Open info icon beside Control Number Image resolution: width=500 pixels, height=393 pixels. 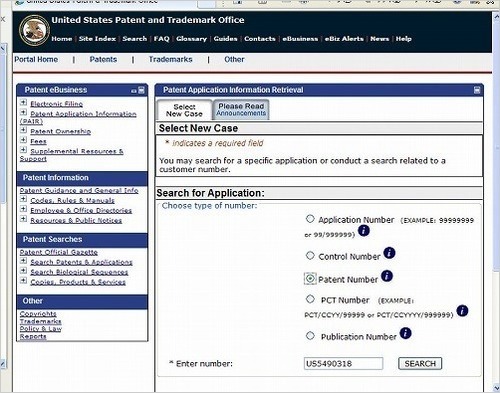click(389, 253)
